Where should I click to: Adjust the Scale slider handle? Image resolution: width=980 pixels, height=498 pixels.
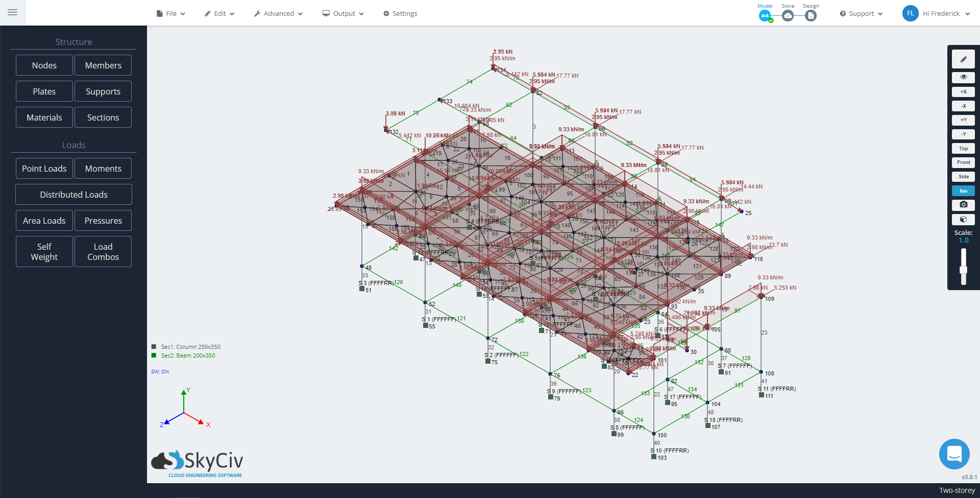pyautogui.click(x=963, y=270)
